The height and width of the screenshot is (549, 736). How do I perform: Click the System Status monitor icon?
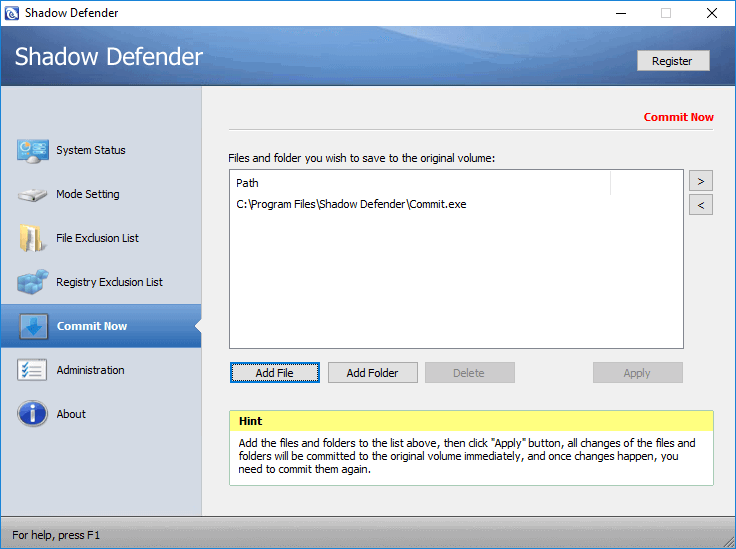(x=32, y=151)
